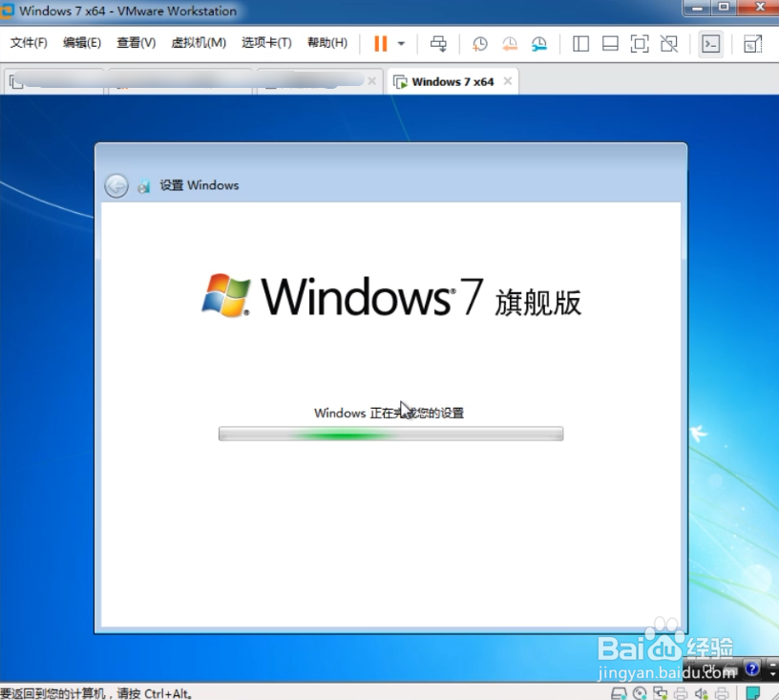Viewport: 779px width, 700px height.
Task: Revert the virtual machine to its snapshot
Action: (x=509, y=44)
